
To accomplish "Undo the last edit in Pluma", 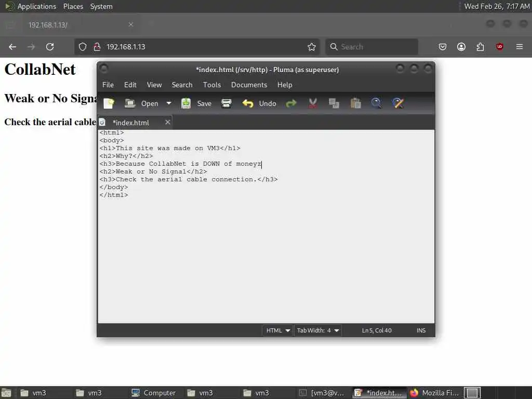I will tap(259, 103).
